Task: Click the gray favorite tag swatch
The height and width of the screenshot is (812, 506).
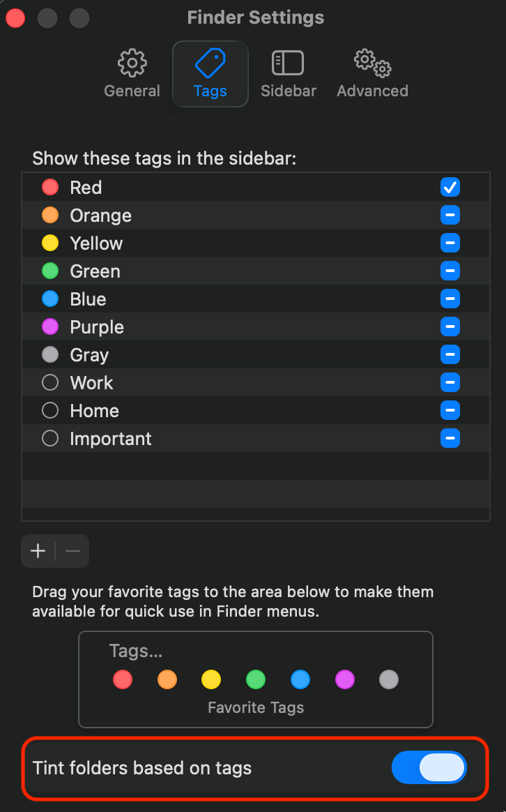Action: 390,679
